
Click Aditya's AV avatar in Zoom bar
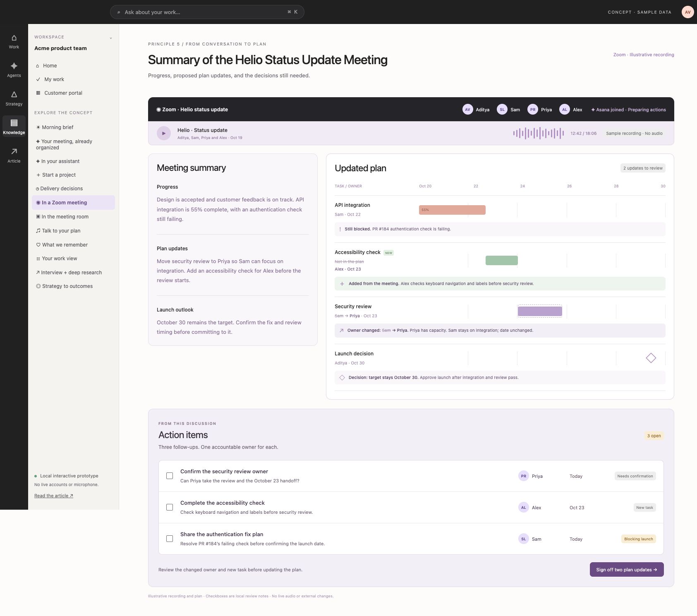point(467,110)
